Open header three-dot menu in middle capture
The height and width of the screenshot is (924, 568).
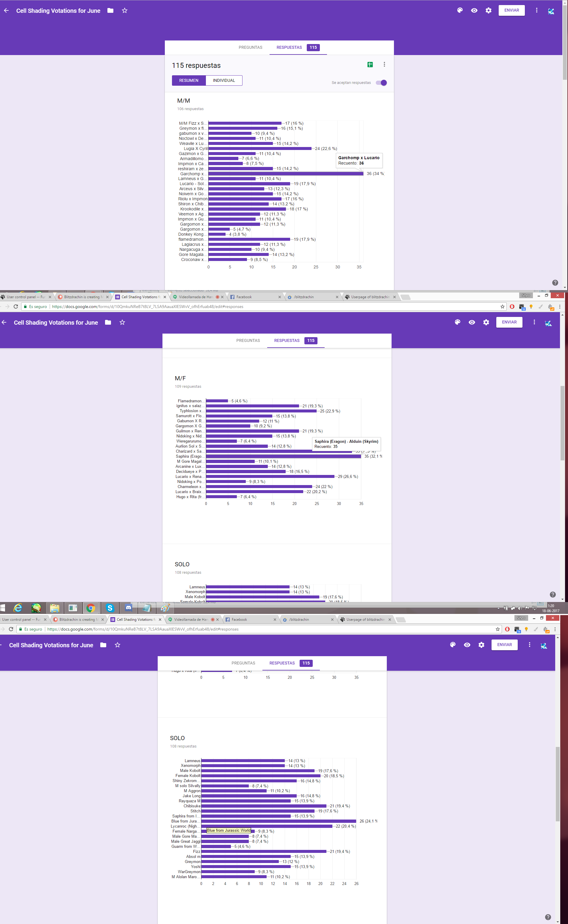pos(534,322)
